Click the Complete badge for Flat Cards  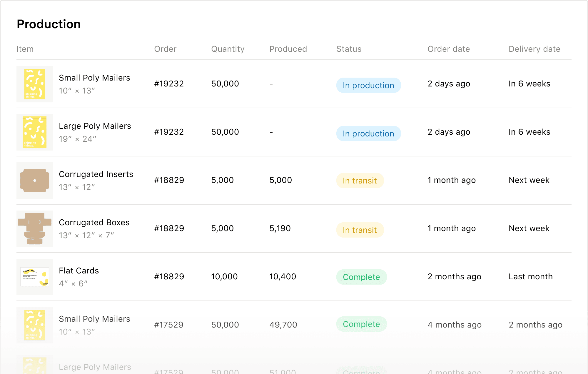pos(361,277)
